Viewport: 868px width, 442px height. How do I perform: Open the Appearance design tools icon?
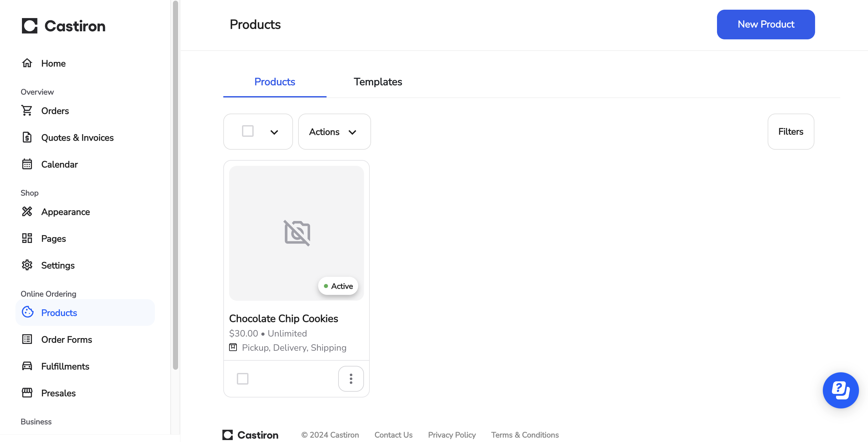(x=27, y=212)
